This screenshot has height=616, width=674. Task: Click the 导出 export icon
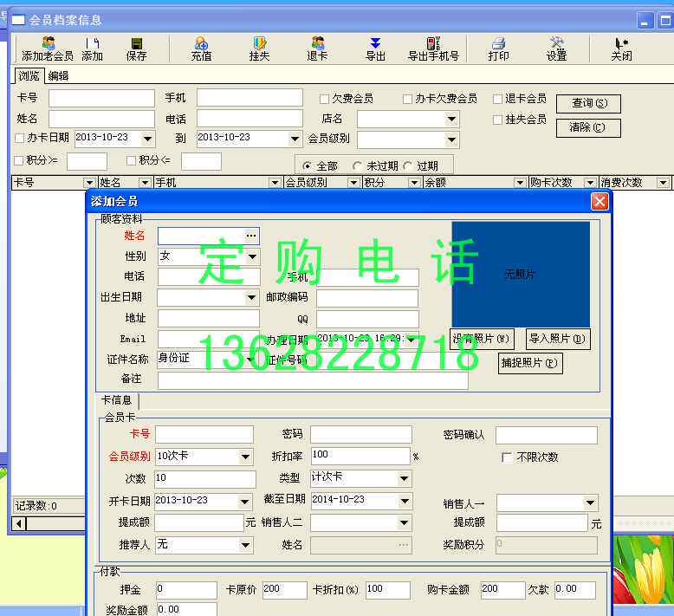(x=375, y=49)
